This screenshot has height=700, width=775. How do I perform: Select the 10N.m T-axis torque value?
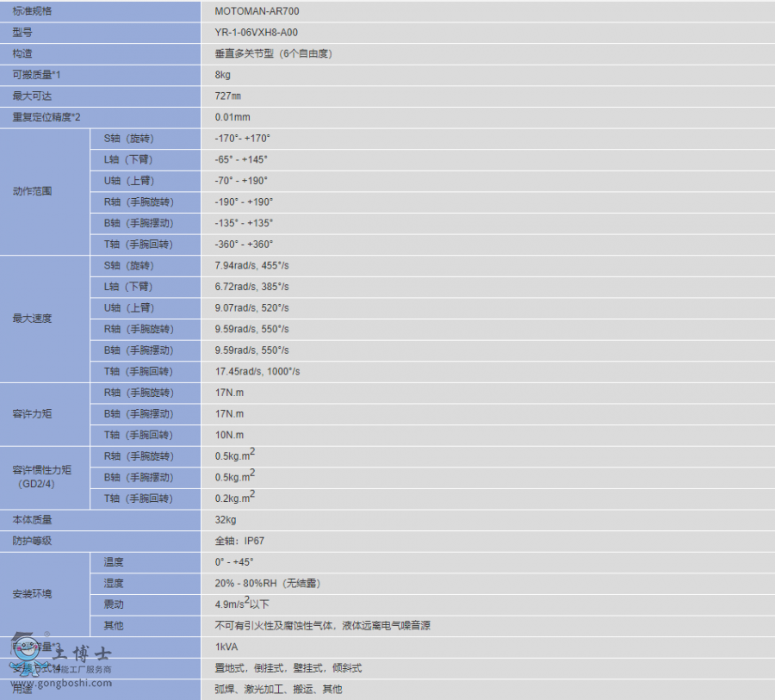pos(229,435)
